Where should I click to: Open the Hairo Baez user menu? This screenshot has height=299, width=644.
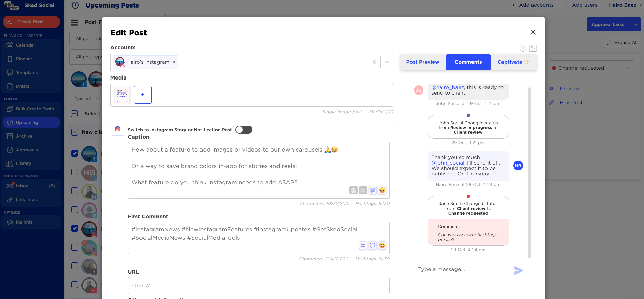coord(625,5)
